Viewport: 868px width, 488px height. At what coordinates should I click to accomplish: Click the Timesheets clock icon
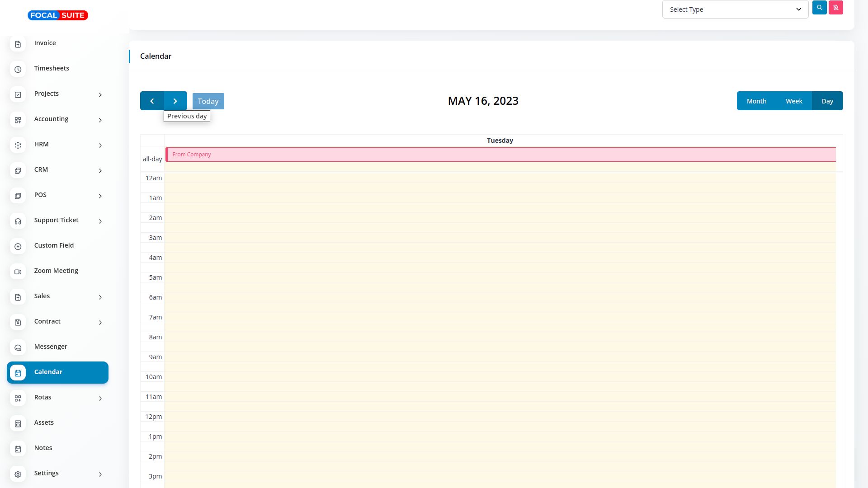18,69
